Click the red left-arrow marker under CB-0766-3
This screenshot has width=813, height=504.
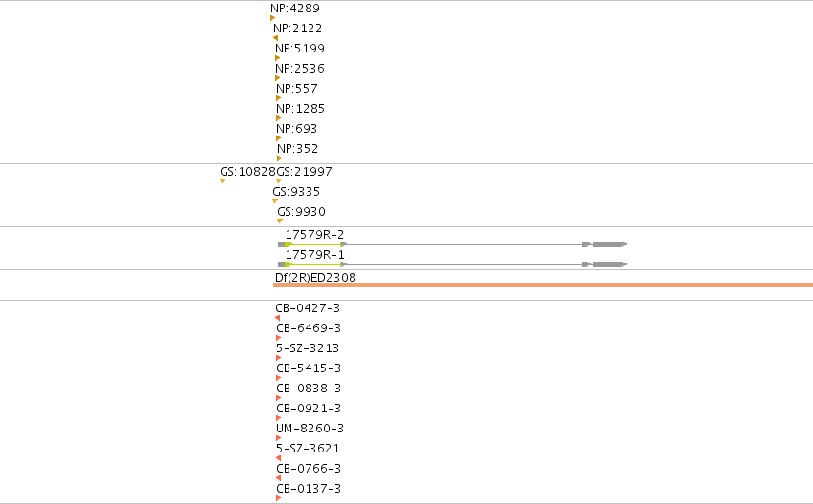278,478
